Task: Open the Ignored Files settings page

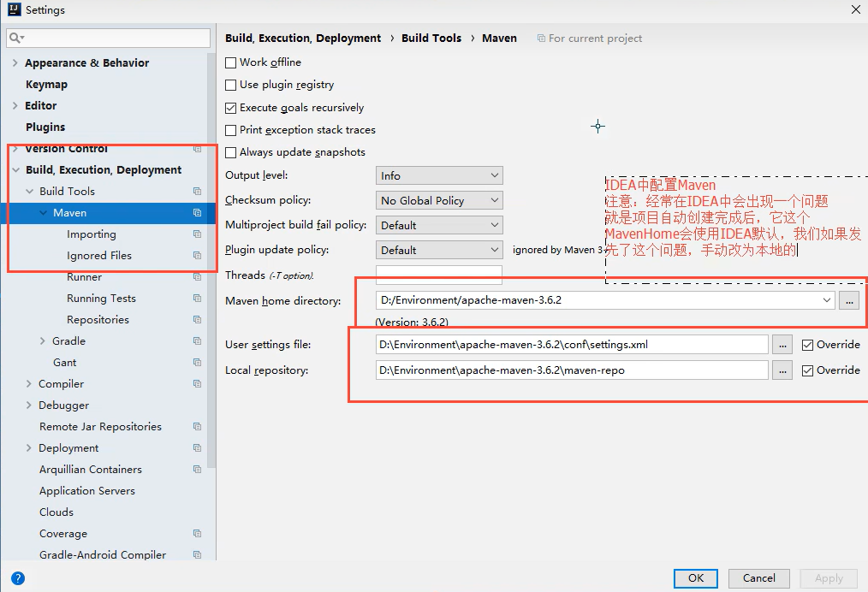Action: [x=99, y=255]
